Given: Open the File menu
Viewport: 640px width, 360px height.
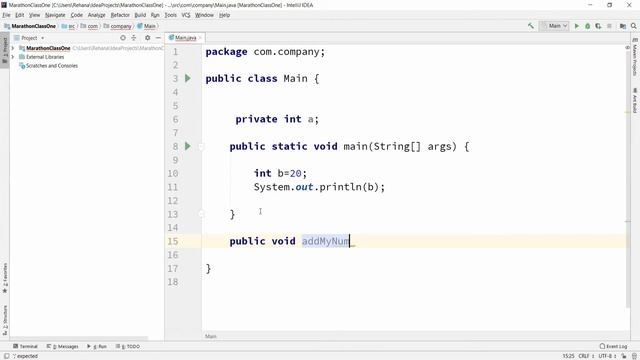Looking at the screenshot, I should click(6, 15).
